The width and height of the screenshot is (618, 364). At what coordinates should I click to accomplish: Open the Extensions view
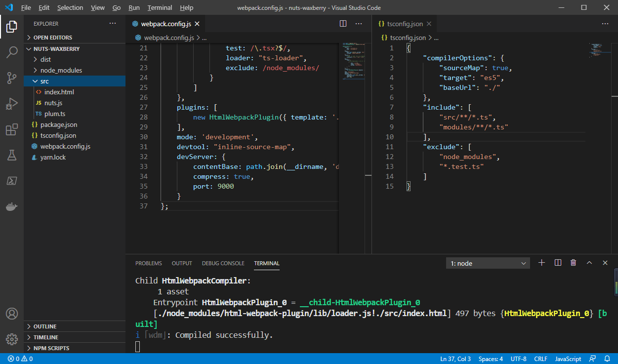click(x=12, y=129)
